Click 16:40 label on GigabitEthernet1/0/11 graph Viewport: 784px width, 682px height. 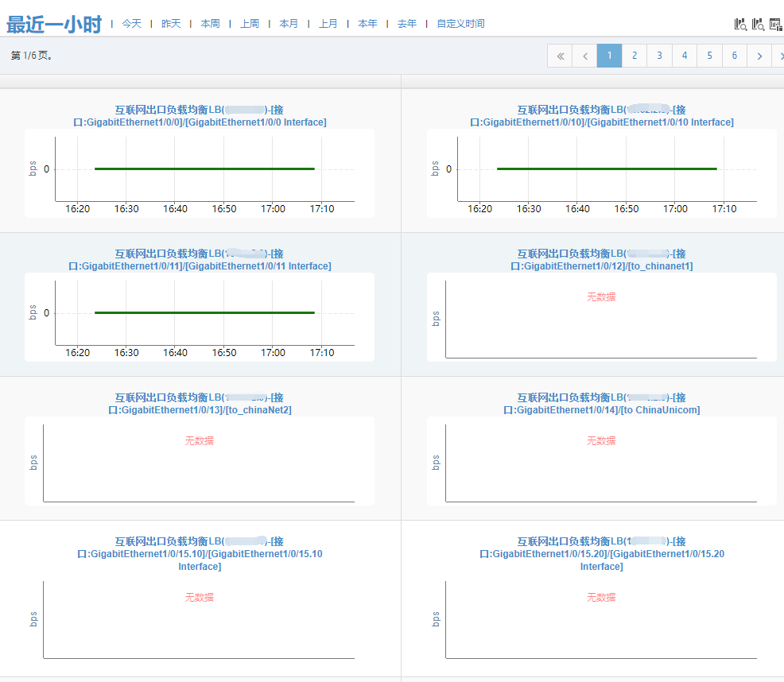click(x=175, y=353)
